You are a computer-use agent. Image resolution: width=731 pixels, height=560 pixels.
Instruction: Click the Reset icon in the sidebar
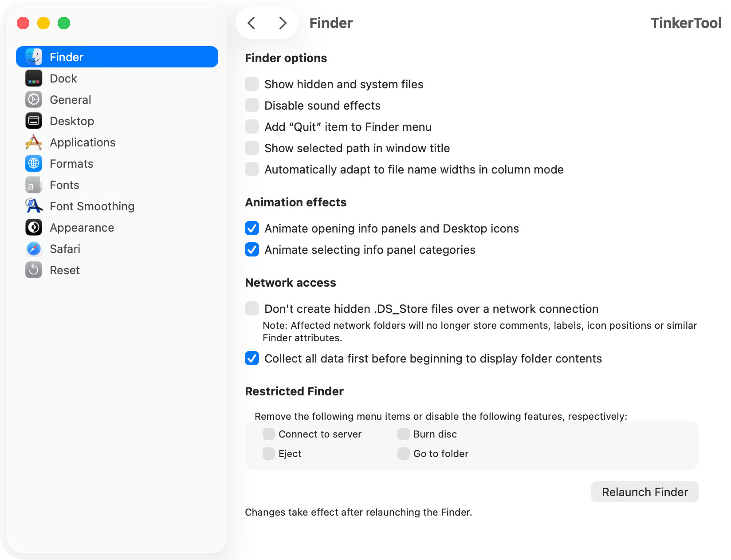coord(33,270)
